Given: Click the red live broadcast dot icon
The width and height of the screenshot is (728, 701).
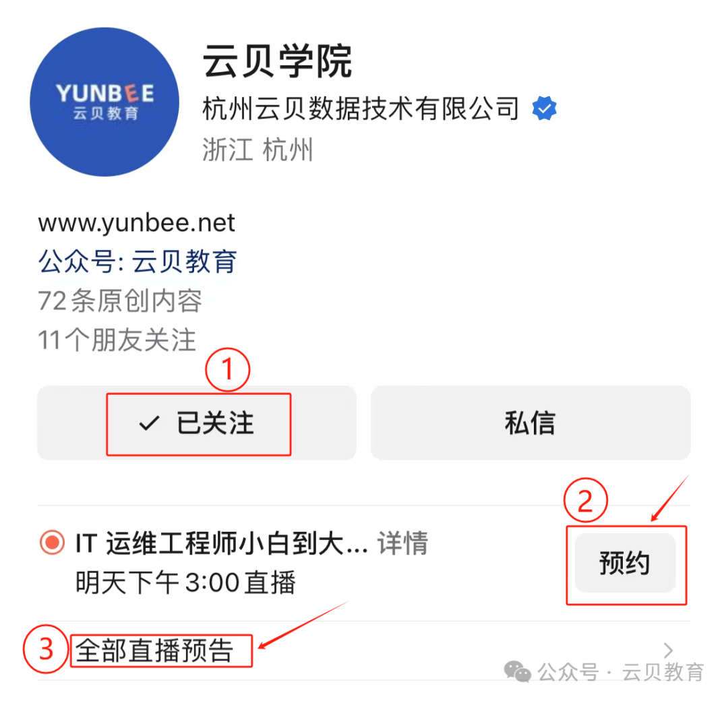Looking at the screenshot, I should point(52,542).
